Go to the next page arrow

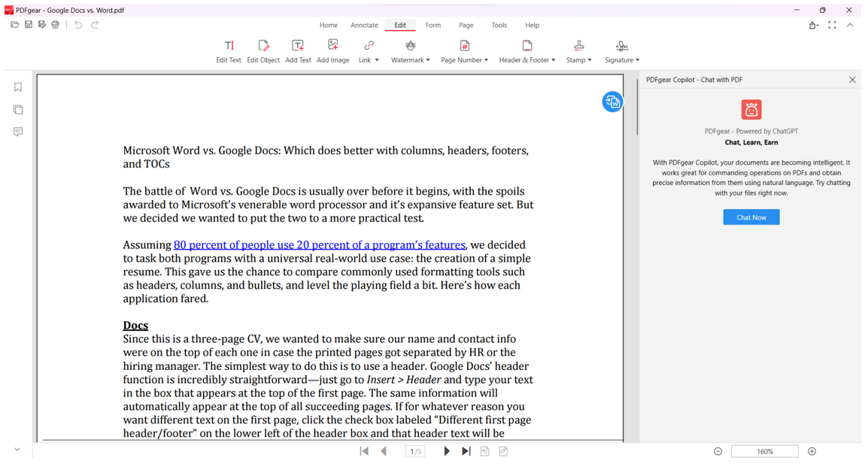tap(447, 451)
